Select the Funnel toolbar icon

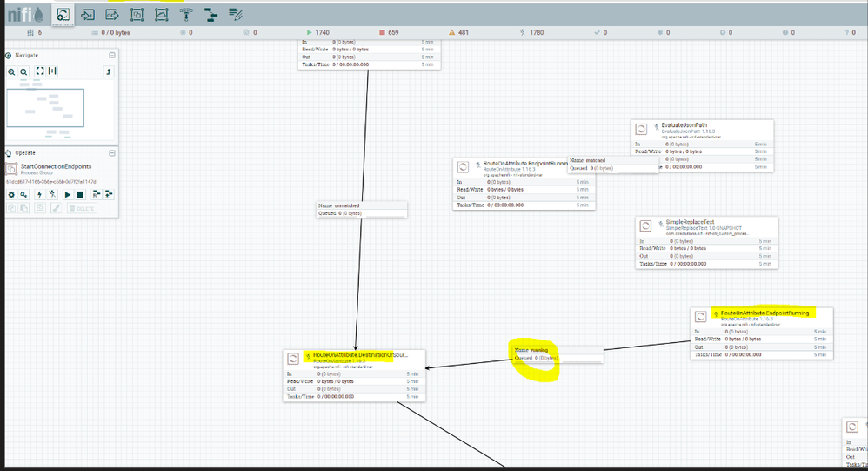point(186,15)
